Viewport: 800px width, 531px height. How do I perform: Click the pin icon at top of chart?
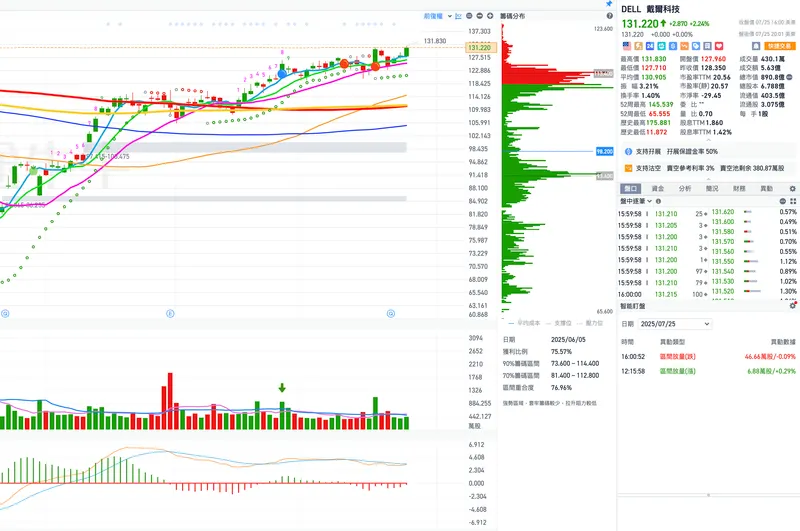(x=609, y=4)
